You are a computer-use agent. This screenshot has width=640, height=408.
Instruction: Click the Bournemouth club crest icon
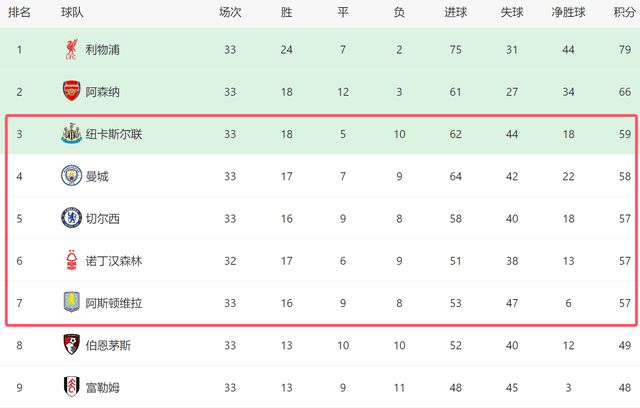71,345
